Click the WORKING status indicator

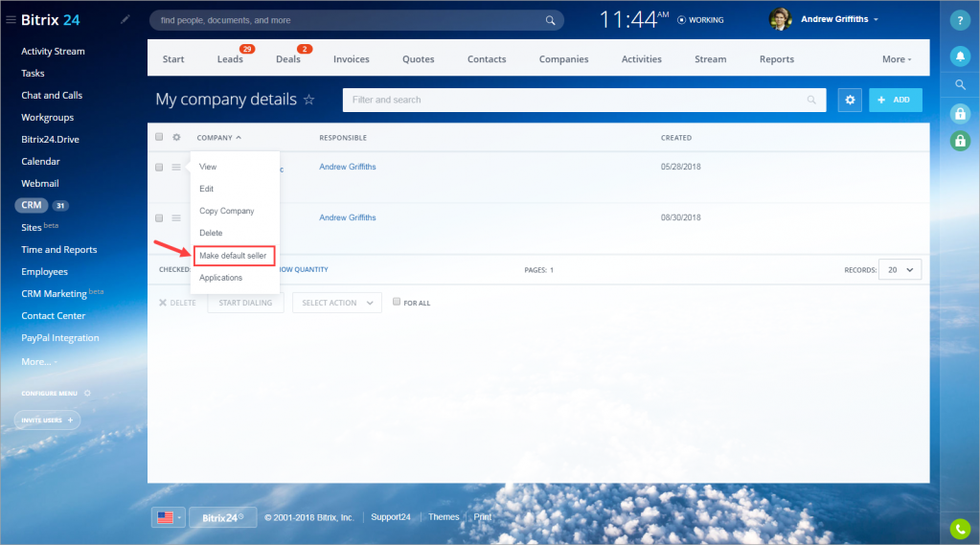pos(700,20)
